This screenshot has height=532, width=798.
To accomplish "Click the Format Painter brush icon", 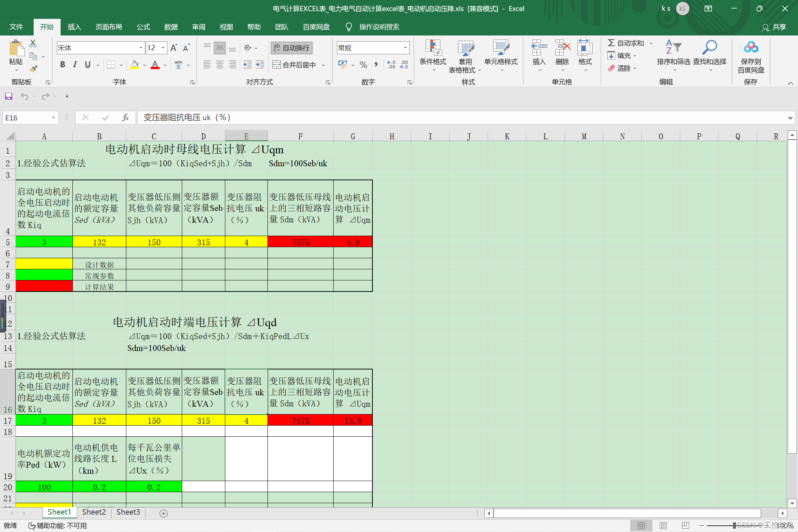I will (33, 69).
